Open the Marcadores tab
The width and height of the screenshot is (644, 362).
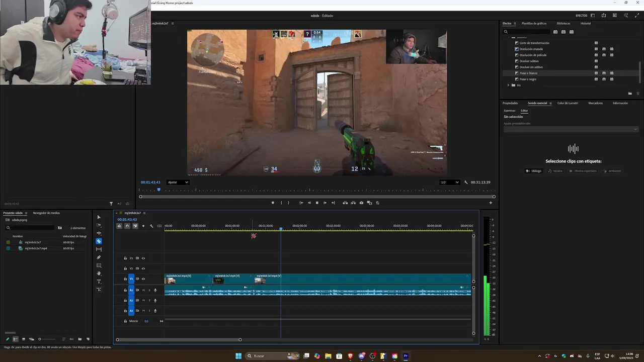[x=595, y=103]
